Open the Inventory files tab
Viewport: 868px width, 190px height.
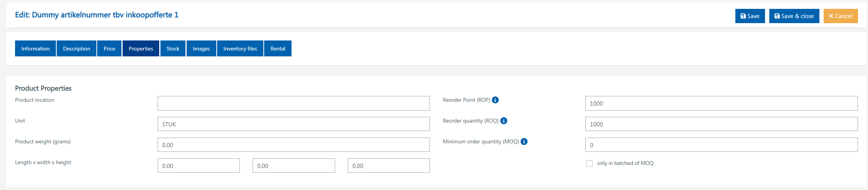tap(240, 49)
